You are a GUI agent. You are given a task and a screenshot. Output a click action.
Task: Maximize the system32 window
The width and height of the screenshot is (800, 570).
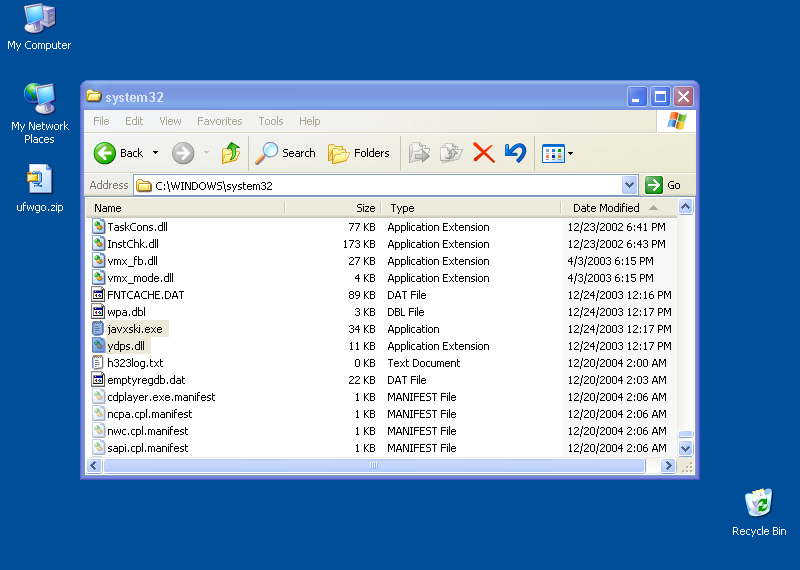click(660, 96)
